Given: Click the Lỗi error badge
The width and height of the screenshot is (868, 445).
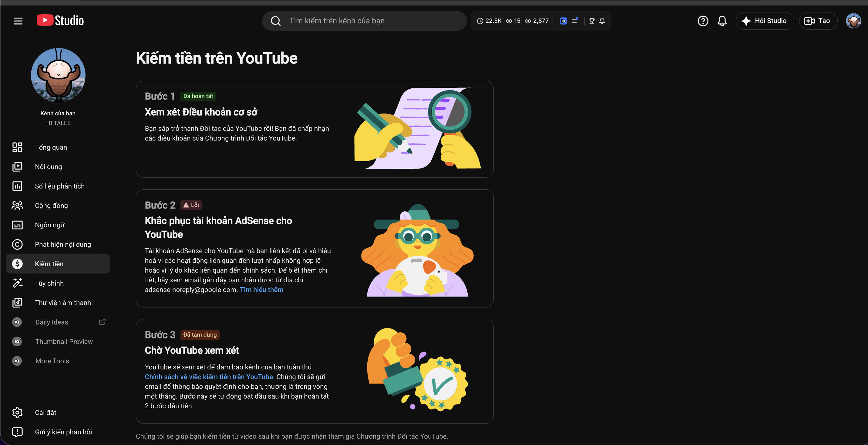Looking at the screenshot, I should [x=191, y=205].
